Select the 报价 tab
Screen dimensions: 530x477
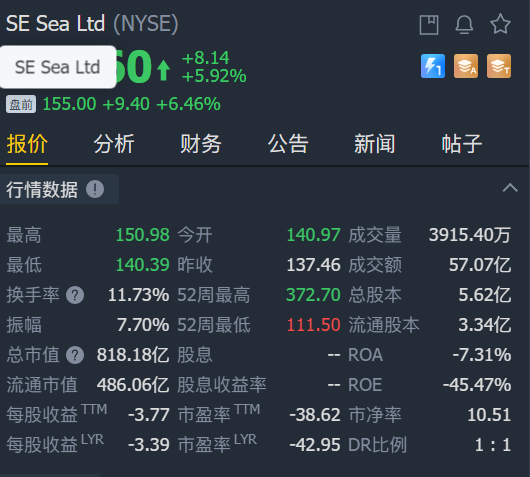27,144
